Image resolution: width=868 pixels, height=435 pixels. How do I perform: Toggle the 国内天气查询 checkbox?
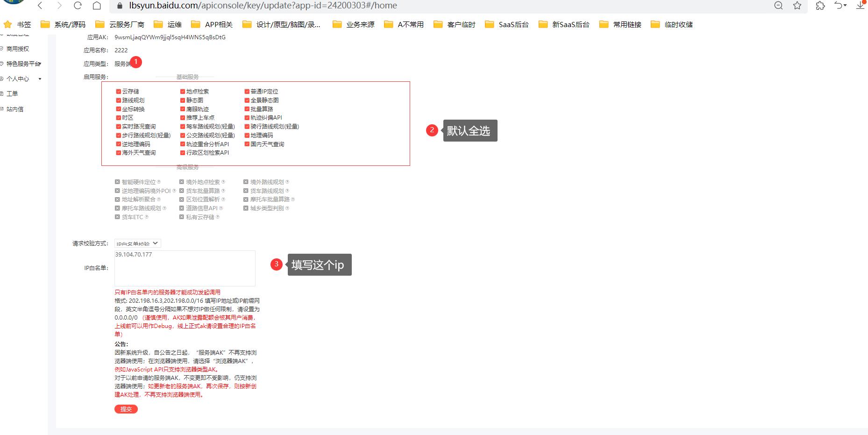(x=247, y=144)
